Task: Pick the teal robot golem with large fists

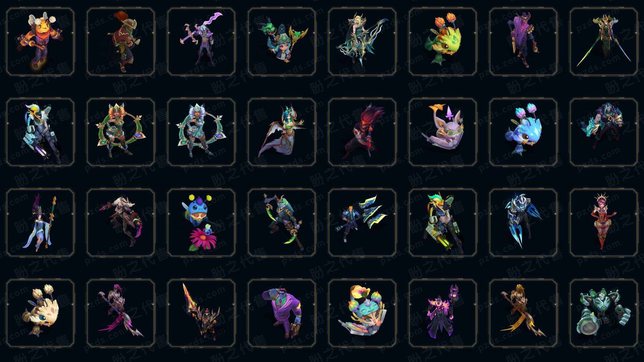Action: click(x=604, y=313)
